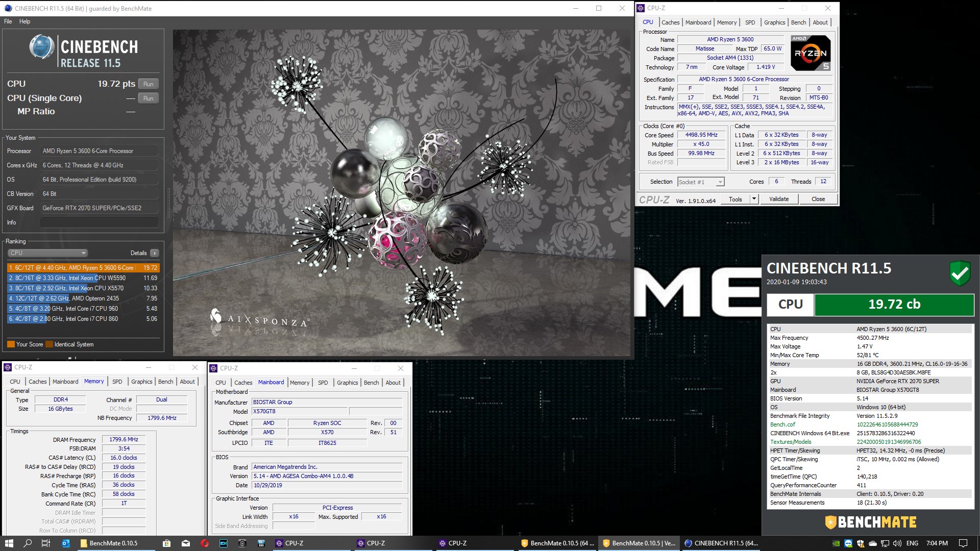The height and width of the screenshot is (551, 980).
Task: Open Windows Security tray icon
Action: click(x=861, y=543)
